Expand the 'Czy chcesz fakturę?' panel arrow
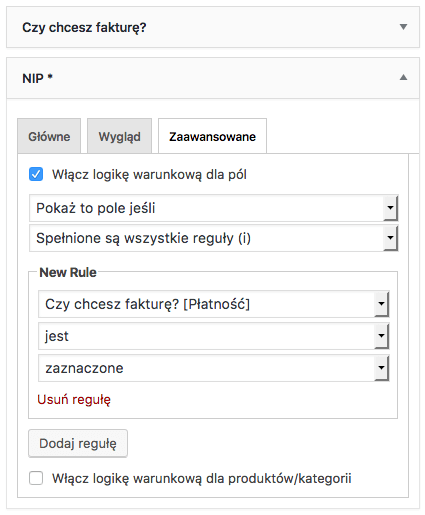The image size is (425, 515). coord(403,27)
